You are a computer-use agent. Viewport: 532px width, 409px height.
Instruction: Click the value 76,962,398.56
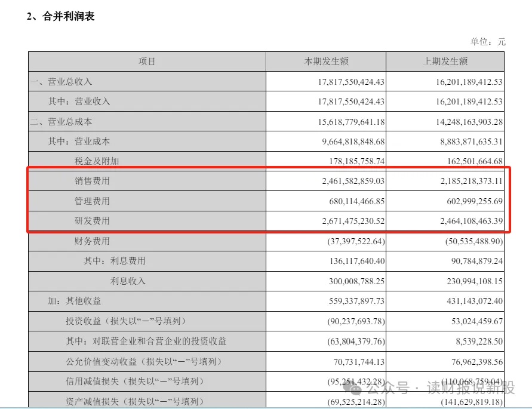click(x=476, y=362)
